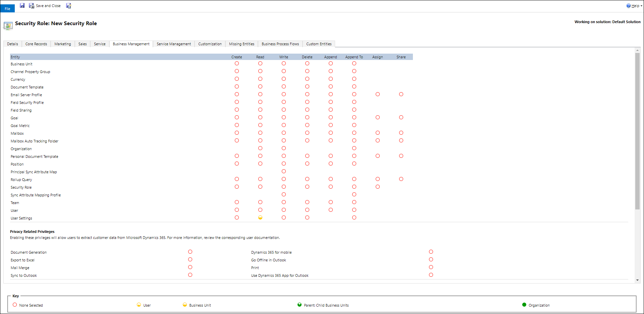
Task: Go to the Missing Entities tab
Action: [241, 44]
